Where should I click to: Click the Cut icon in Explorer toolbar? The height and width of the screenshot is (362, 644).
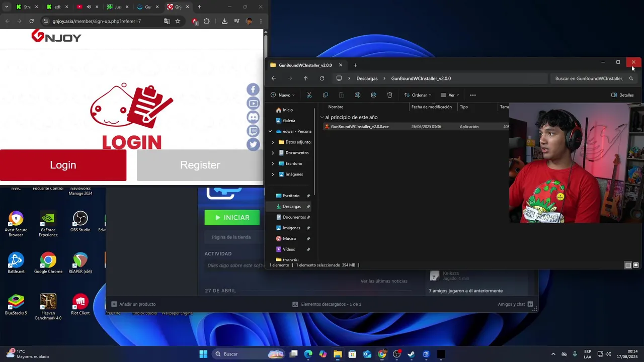pos(309,95)
